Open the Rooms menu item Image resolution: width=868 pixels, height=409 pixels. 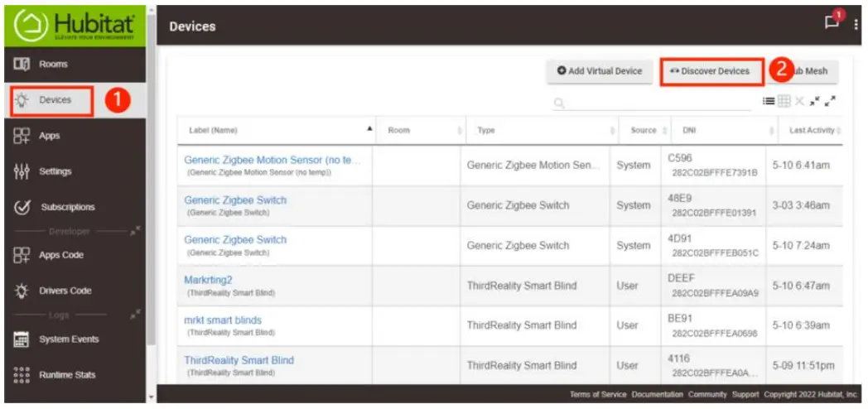[53, 64]
